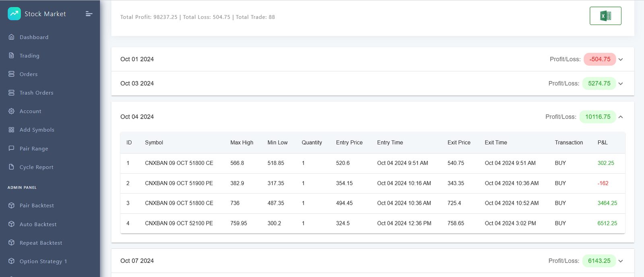This screenshot has height=277, width=644.
Task: Click entry time Oct 04 2024 12:36 PM
Action: tap(404, 223)
